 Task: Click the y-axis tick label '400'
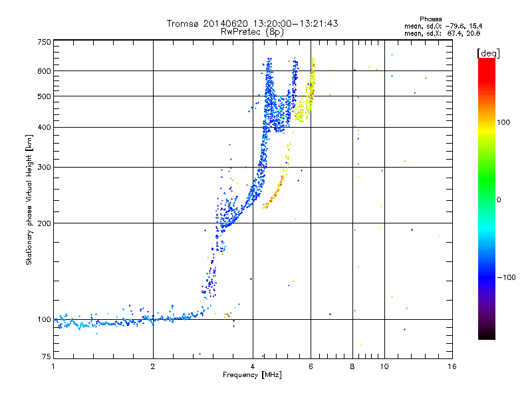click(44, 127)
